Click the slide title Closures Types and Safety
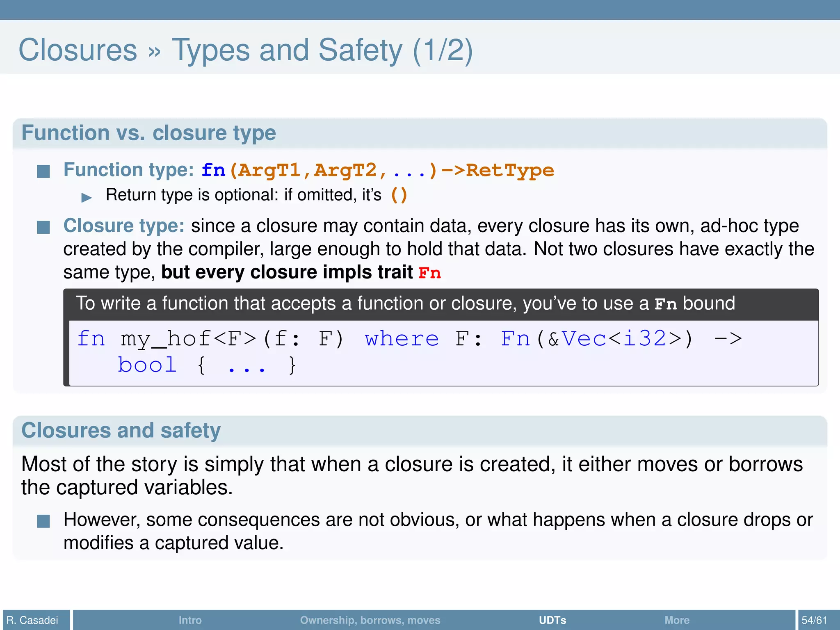The width and height of the screenshot is (840, 630). [245, 50]
